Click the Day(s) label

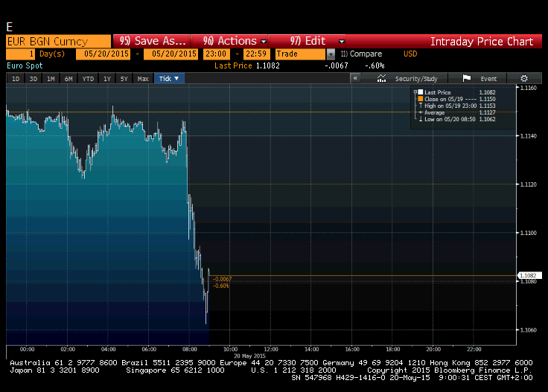click(x=52, y=54)
